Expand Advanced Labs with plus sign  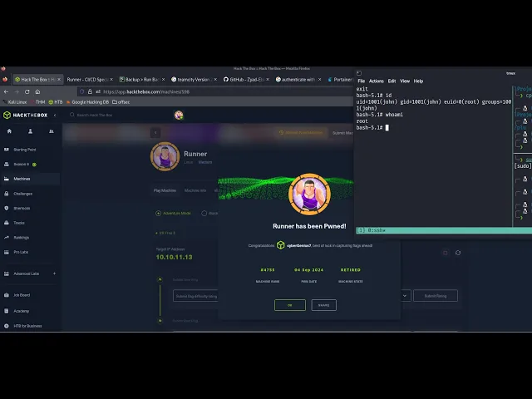pyautogui.click(x=54, y=273)
